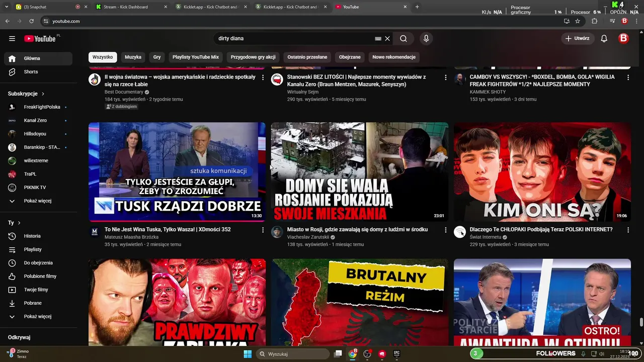Bookmark this page with star icon

pyautogui.click(x=578, y=21)
